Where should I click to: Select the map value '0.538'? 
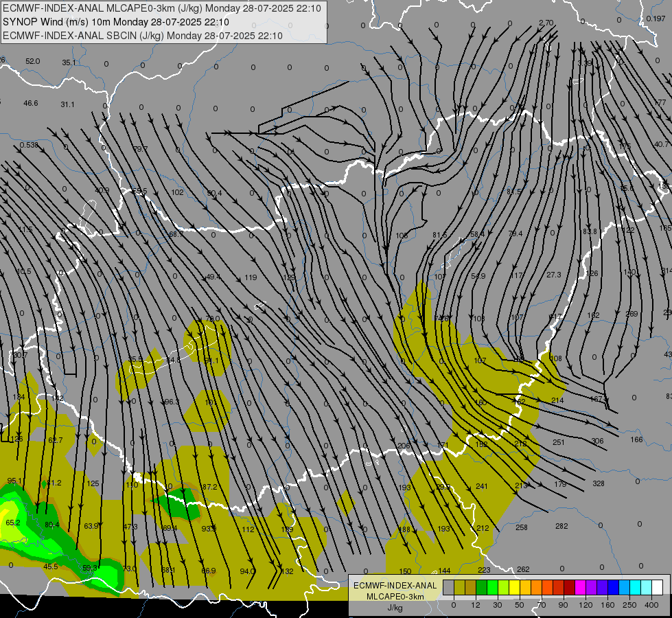tap(29, 145)
